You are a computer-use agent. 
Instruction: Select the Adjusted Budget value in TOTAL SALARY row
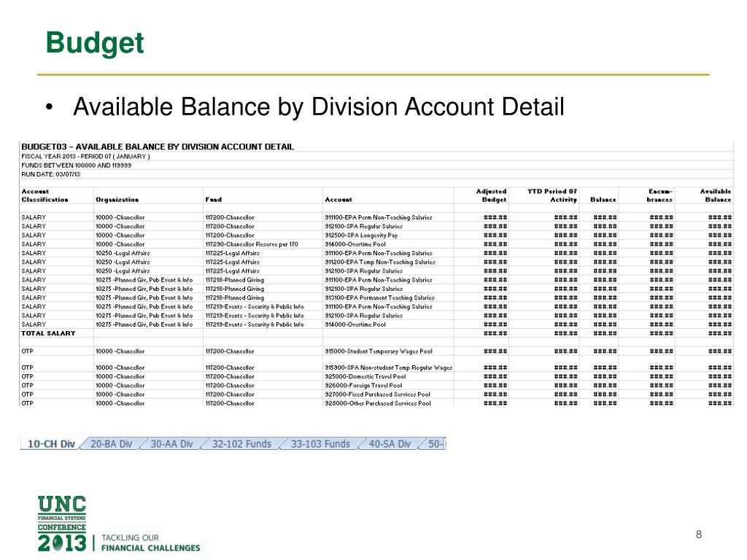495,333
